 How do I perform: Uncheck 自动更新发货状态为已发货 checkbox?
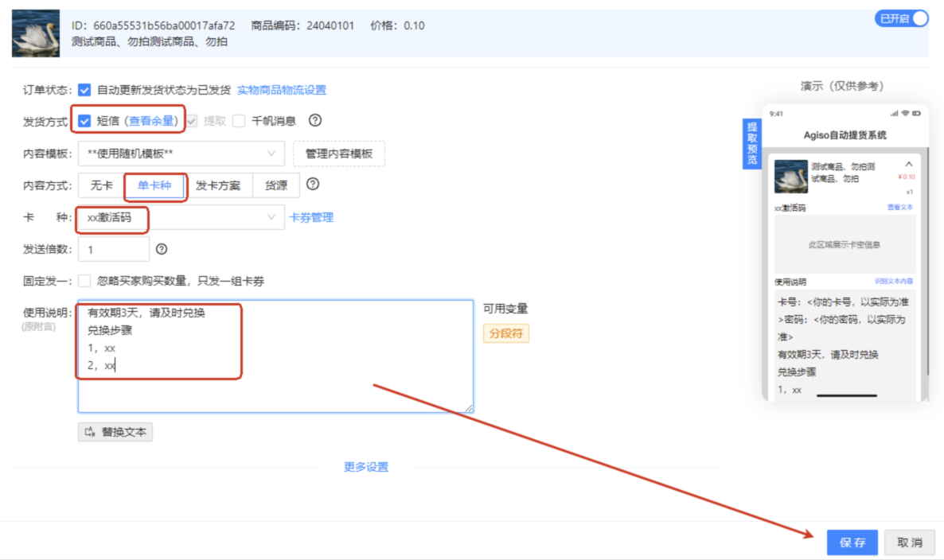coord(84,90)
